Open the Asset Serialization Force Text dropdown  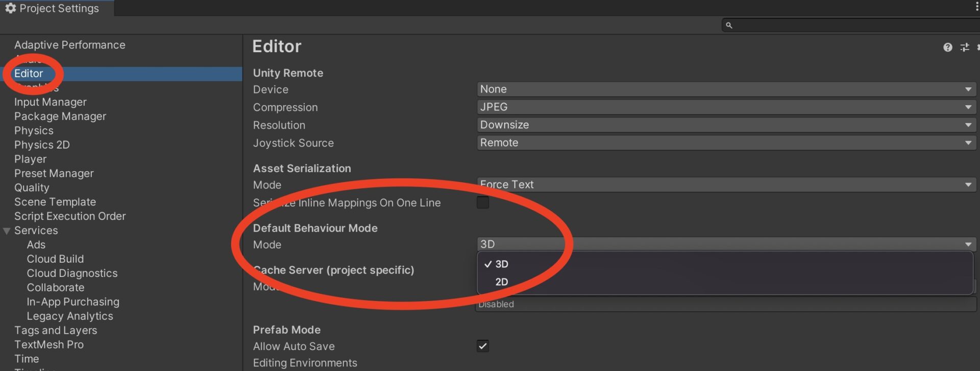coord(726,184)
